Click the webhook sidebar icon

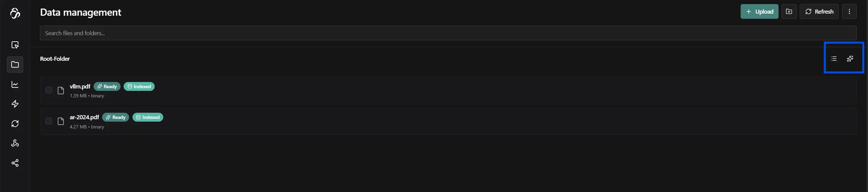tap(15, 143)
